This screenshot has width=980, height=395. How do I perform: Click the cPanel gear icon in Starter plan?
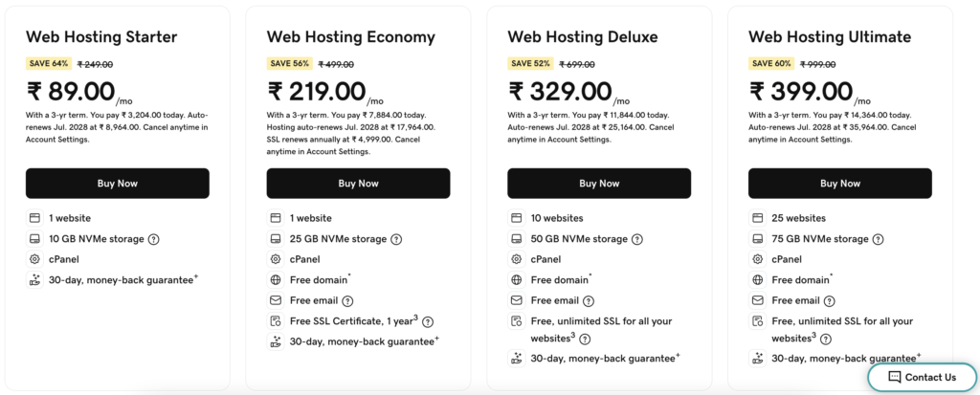coord(34,259)
